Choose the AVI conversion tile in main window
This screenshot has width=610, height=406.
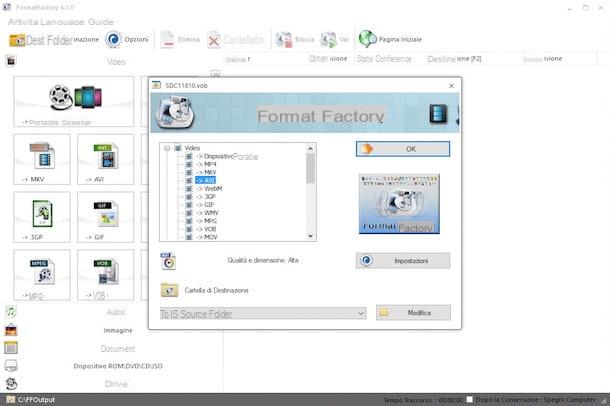[105, 159]
